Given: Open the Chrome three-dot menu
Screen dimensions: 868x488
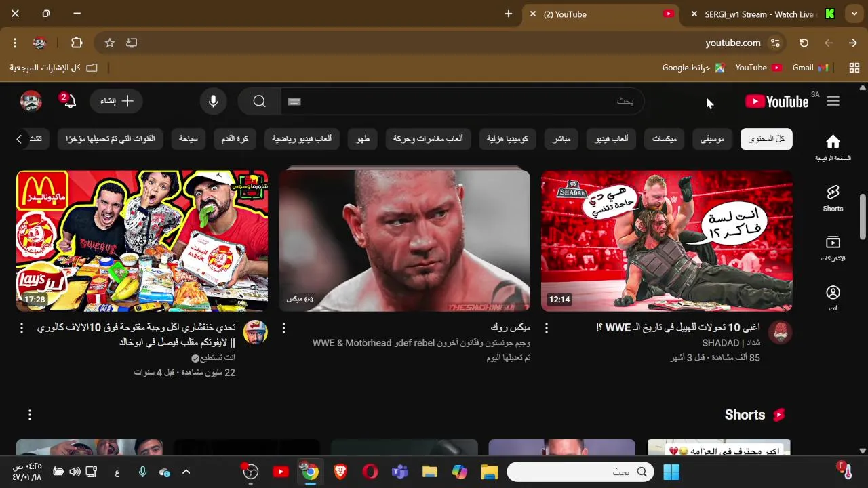Looking at the screenshot, I should pos(15,43).
